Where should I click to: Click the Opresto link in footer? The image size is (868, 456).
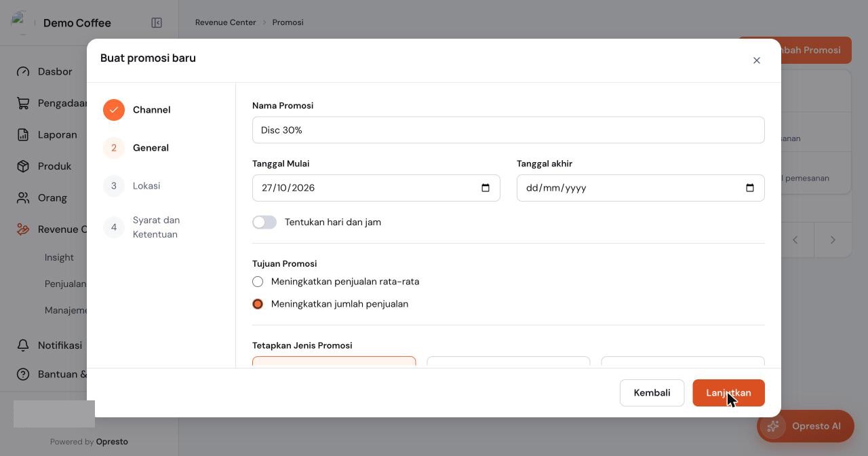coord(112,442)
